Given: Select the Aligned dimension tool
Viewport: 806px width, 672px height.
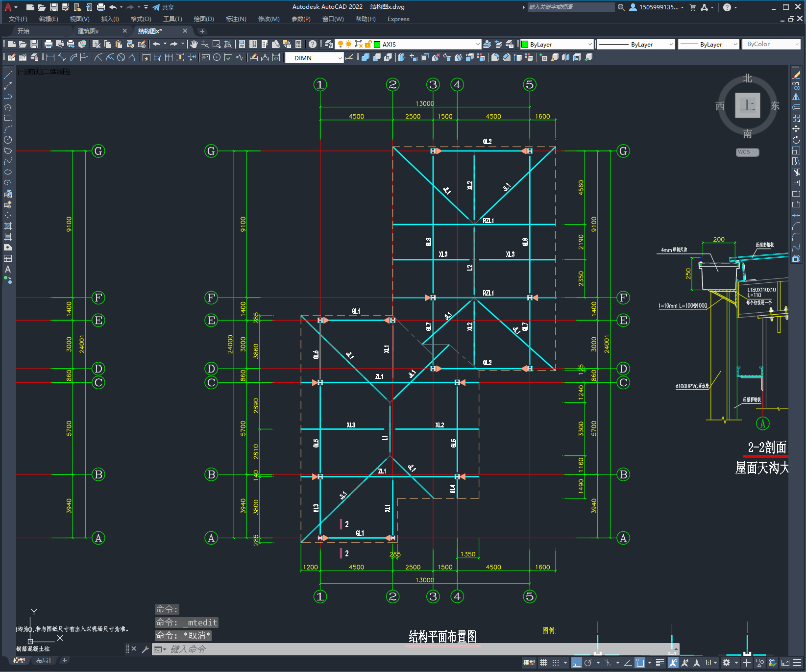Looking at the screenshot, I should coord(62,58).
